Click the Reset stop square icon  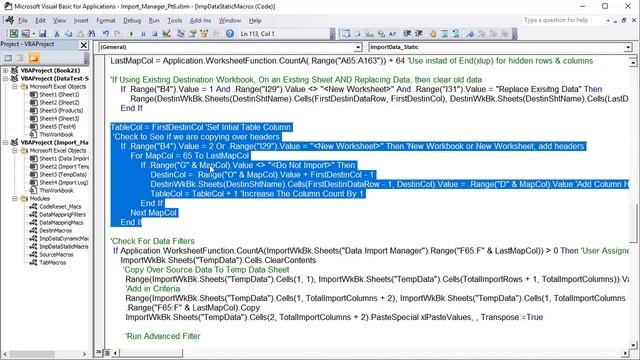point(155,34)
